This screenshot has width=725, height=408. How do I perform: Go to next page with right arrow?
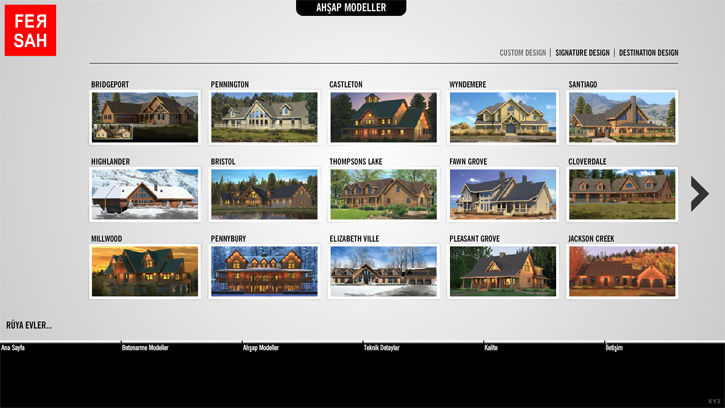click(x=699, y=194)
